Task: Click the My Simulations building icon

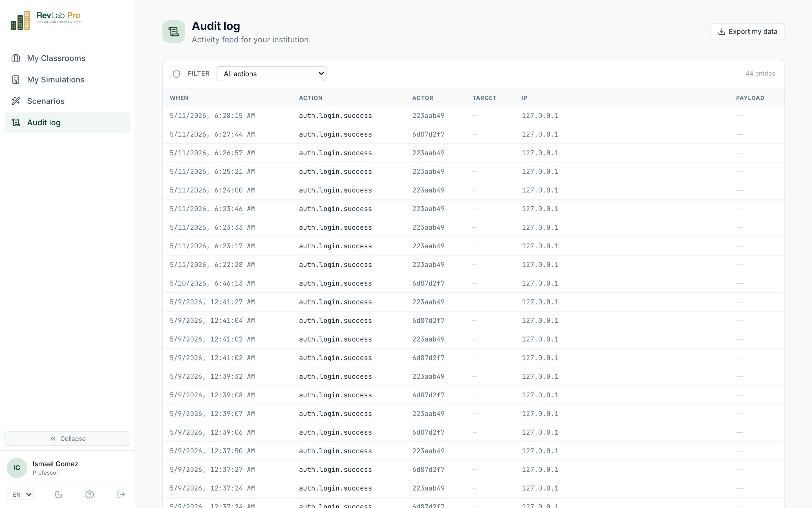Action: [16, 80]
